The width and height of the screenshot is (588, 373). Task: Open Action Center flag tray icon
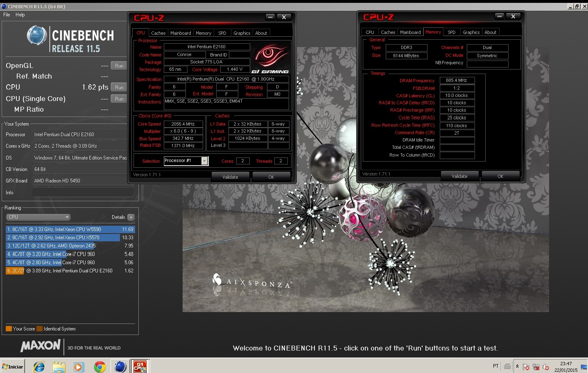pos(527,367)
